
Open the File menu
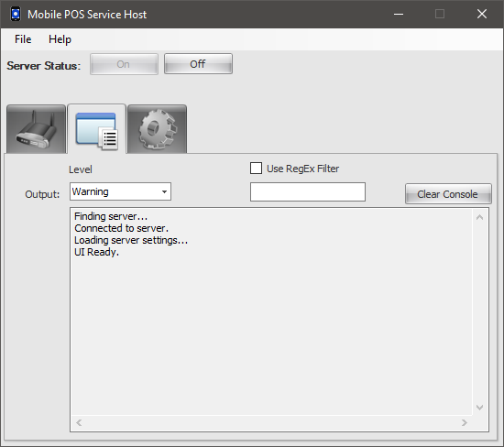click(23, 39)
